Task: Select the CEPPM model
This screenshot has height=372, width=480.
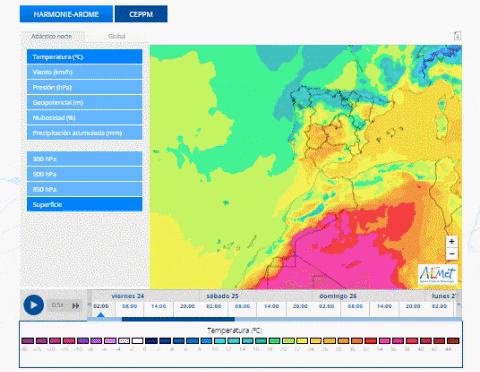Action: tap(141, 14)
